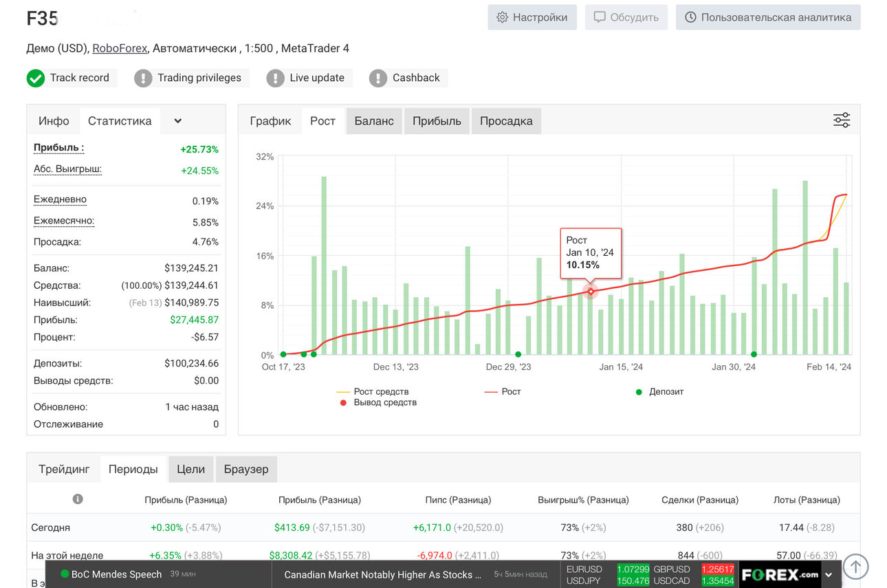Click the +25.73% profit value
Screen dimensions: 887x588
pyautogui.click(x=199, y=149)
